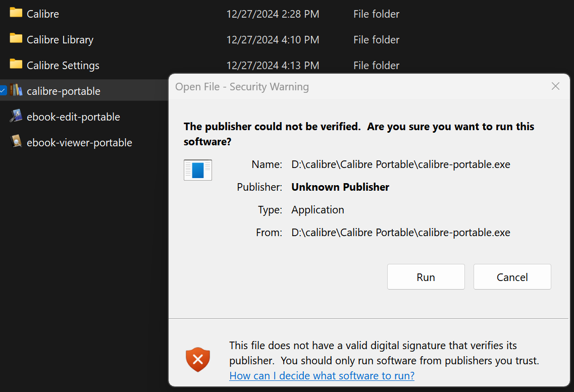Select the 'calibre-portable' file name

coord(63,91)
